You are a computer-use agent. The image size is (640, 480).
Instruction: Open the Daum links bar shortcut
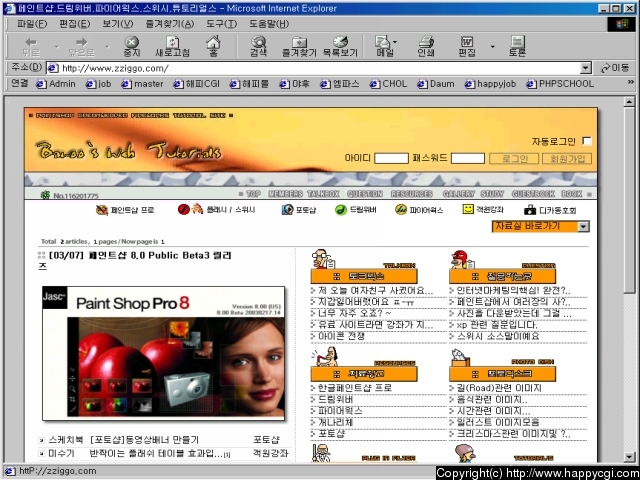[436, 84]
